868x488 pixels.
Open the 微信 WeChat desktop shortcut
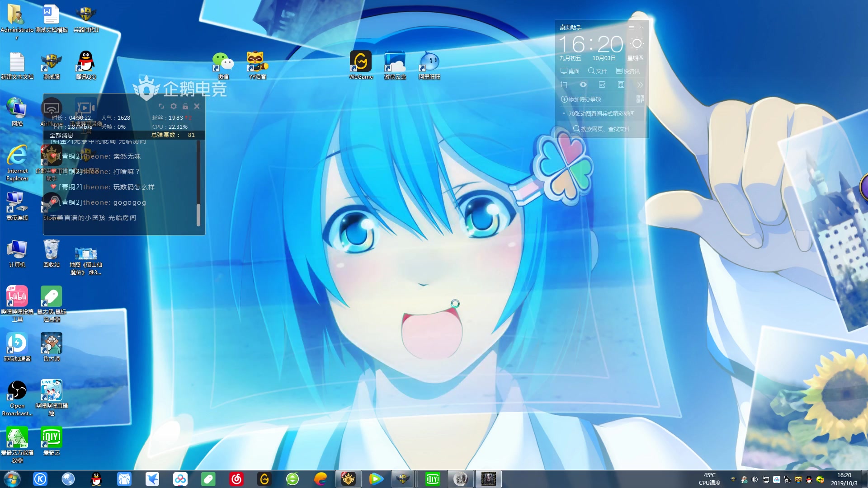tap(223, 66)
